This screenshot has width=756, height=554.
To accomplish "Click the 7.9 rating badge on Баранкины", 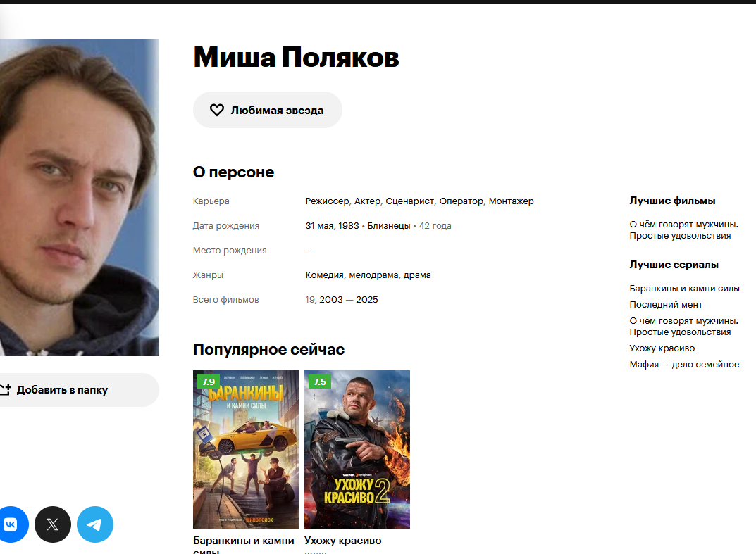I will pyautogui.click(x=209, y=382).
